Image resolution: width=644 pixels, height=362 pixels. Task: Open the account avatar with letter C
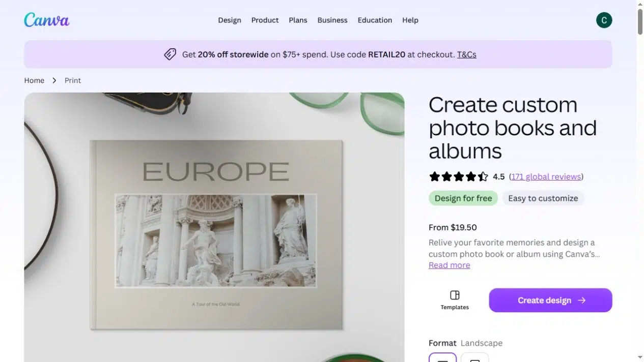coord(604,20)
